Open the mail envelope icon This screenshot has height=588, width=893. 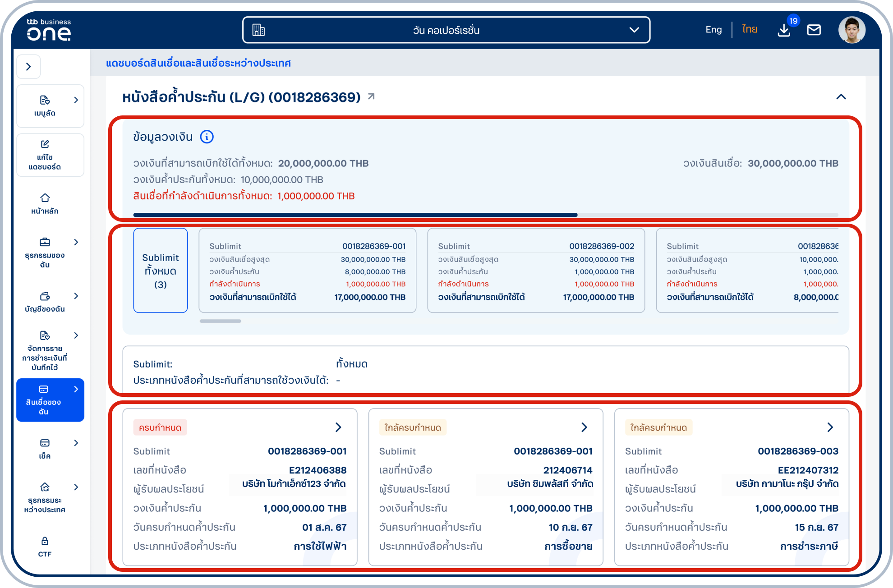click(814, 30)
